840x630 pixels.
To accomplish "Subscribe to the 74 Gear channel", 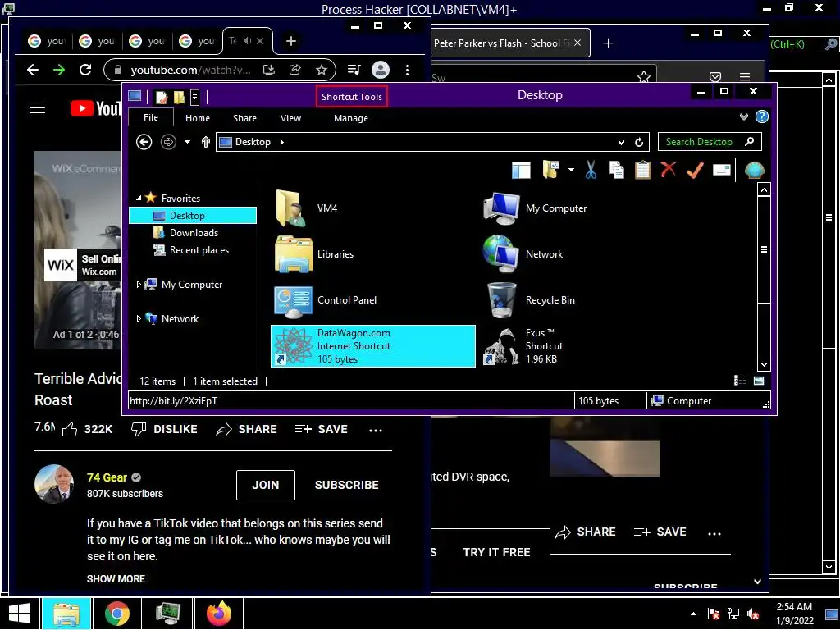I will pyautogui.click(x=347, y=485).
